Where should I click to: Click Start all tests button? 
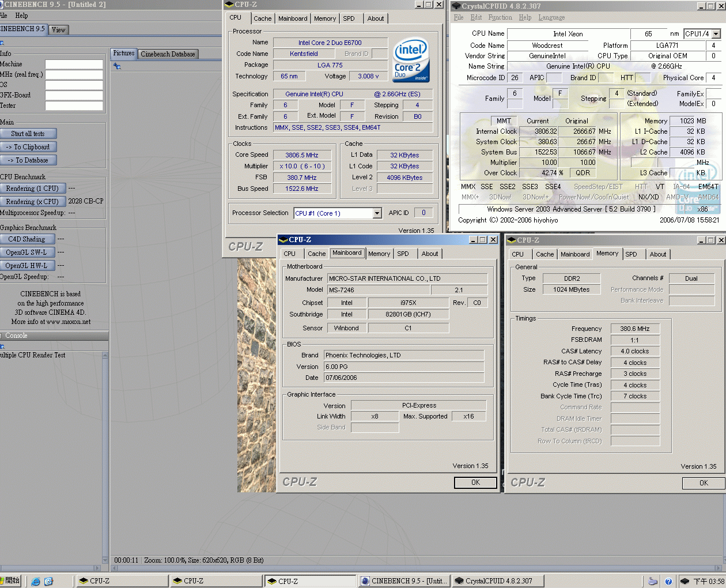pos(28,134)
